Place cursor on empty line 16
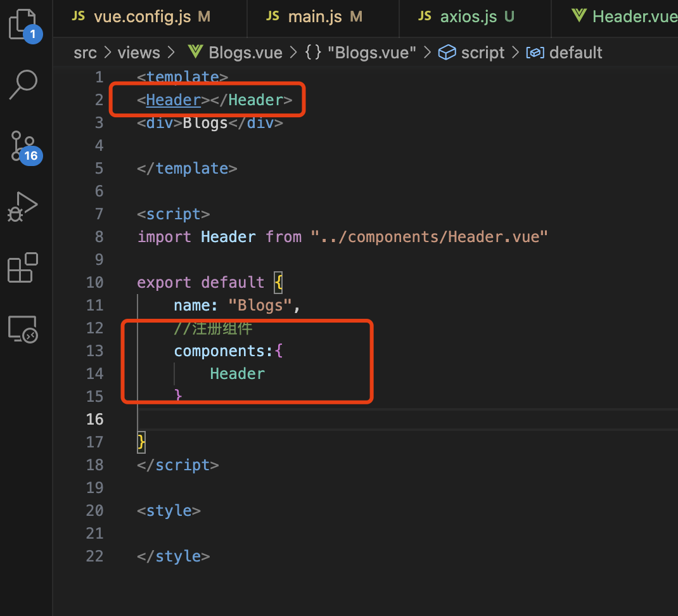Viewport: 678px width, 616px height. 380,420
